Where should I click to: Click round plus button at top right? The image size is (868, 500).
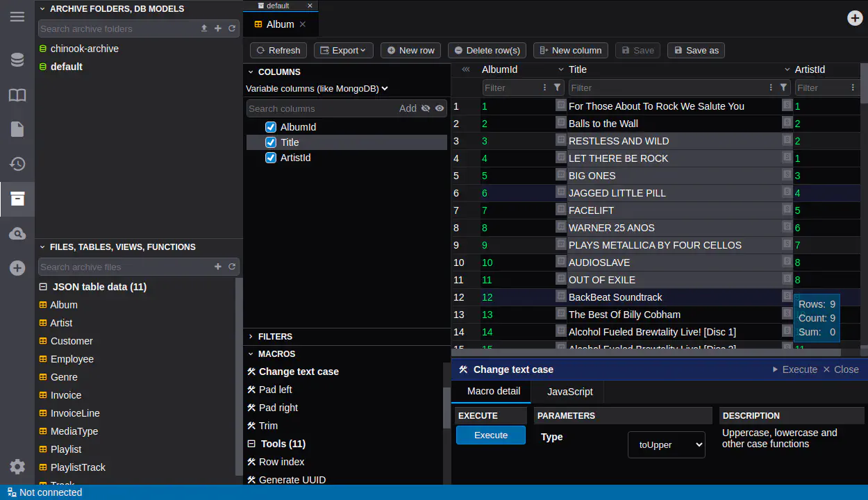(x=855, y=18)
